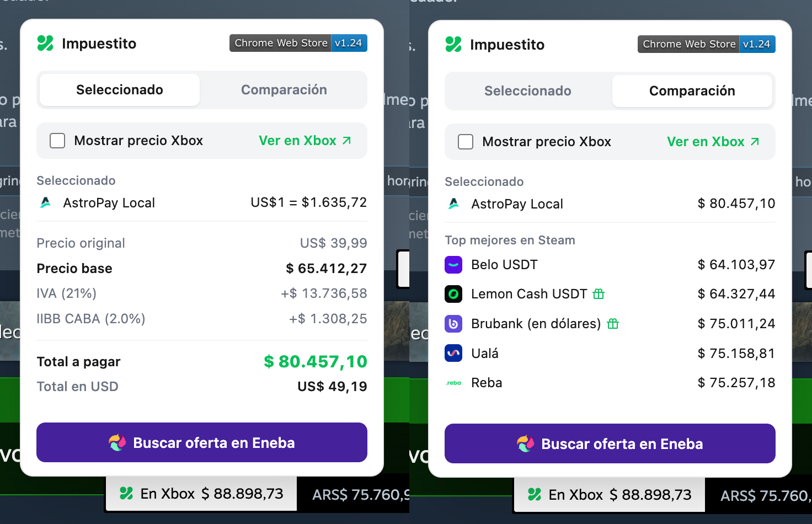
Task: Enable Mostrar precio Xbox checkbox in left panel
Action: [57, 141]
